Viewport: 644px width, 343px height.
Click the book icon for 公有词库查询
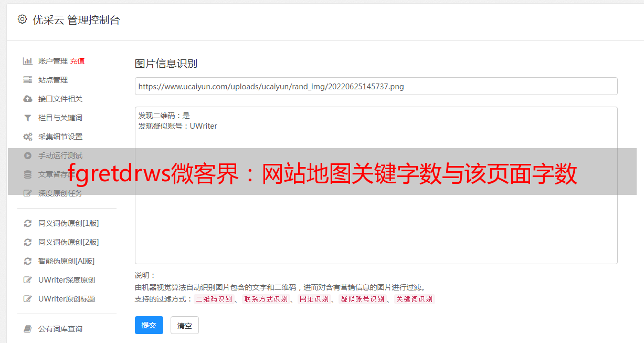coord(28,329)
